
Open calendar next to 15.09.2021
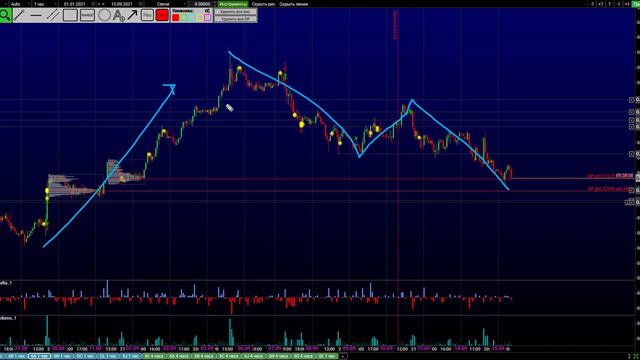(140, 4)
